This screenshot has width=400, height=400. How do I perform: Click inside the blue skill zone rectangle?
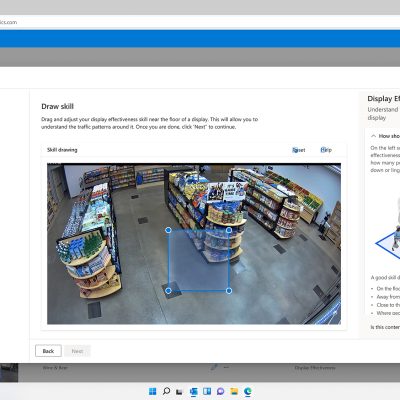click(199, 260)
